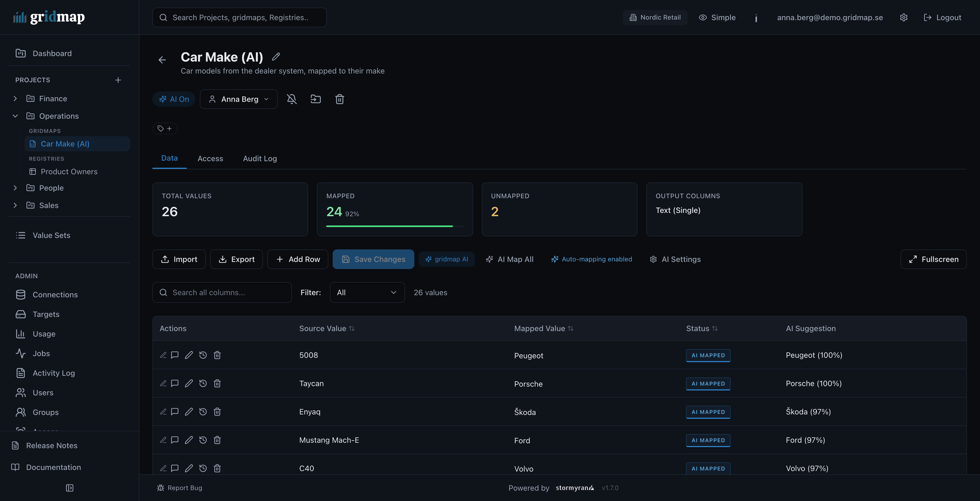Add a tag with the tag plus button
980x501 pixels.
point(165,129)
